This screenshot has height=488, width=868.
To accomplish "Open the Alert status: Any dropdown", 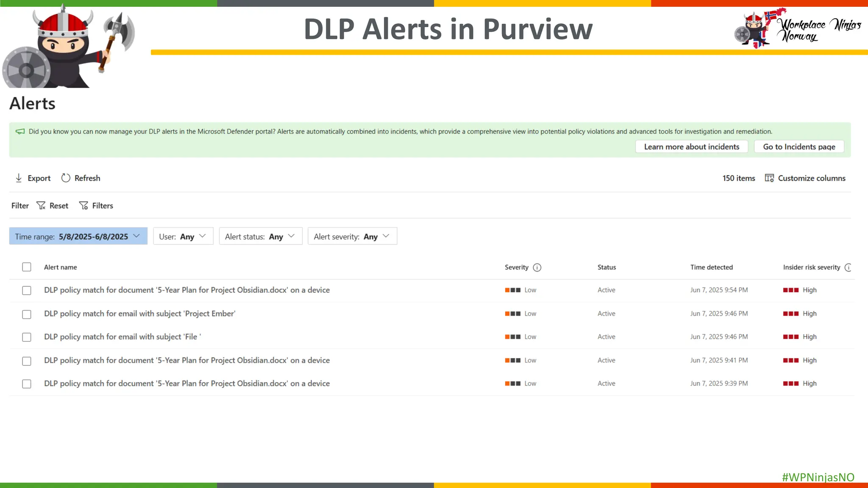I will pos(260,236).
